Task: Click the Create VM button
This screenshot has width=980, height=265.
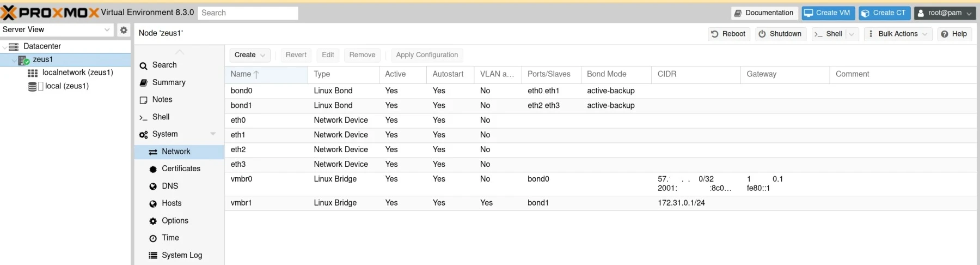Action: pyautogui.click(x=828, y=13)
